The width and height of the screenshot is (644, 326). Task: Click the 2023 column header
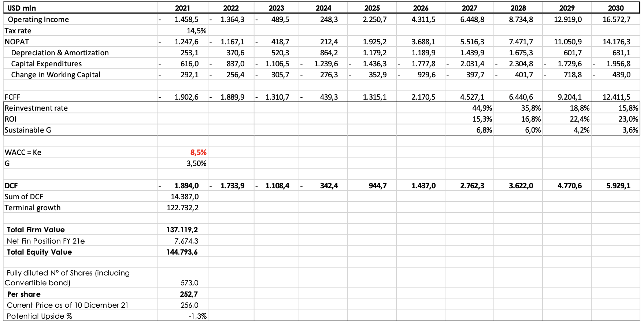pyautogui.click(x=276, y=8)
